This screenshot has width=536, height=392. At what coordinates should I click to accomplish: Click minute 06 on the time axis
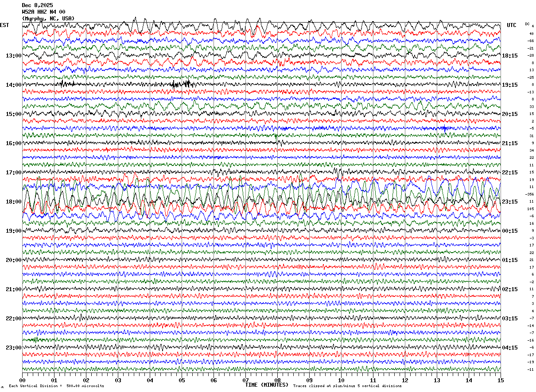pyautogui.click(x=214, y=380)
